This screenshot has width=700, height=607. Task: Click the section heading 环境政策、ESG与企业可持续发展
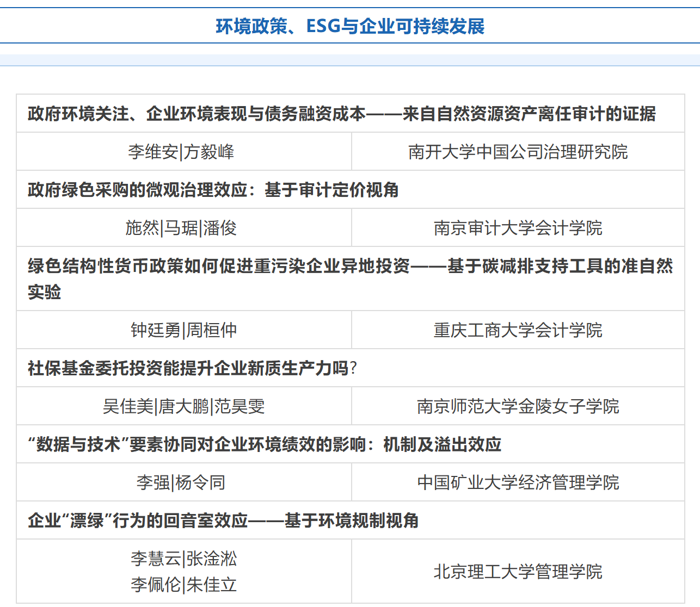coord(350,26)
